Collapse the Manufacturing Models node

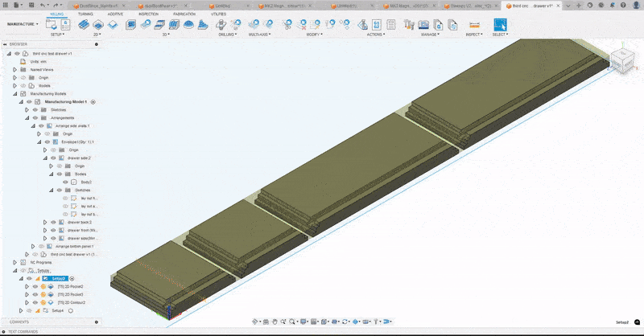click(15, 94)
